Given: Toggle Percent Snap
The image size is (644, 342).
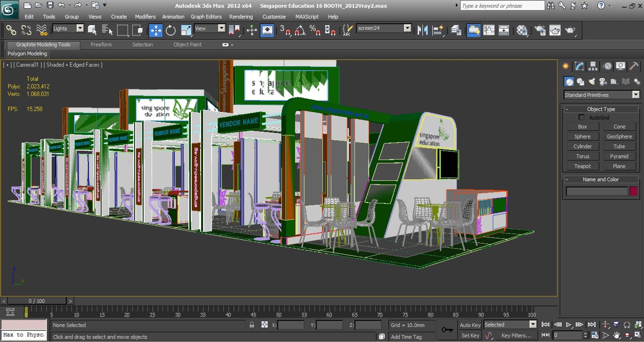Looking at the screenshot, I should [315, 30].
